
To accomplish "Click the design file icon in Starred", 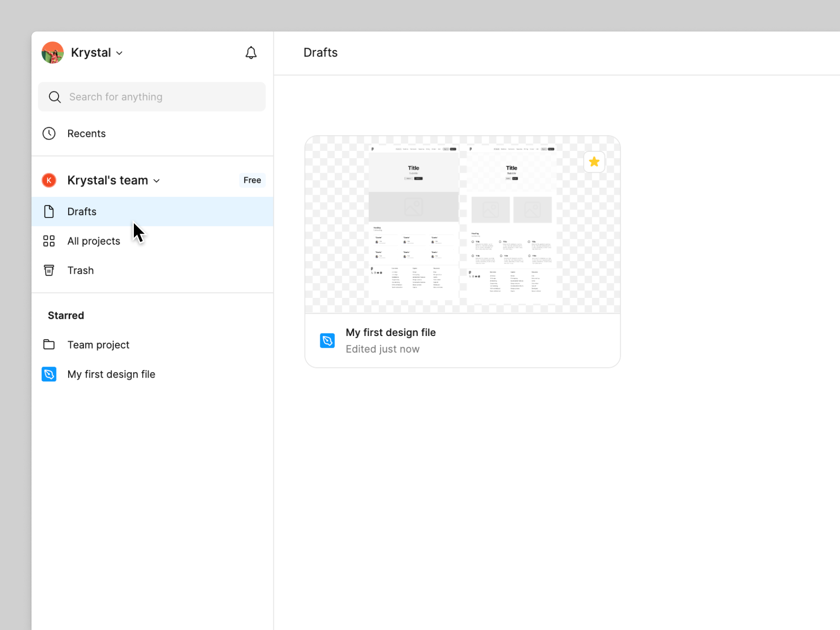I will click(x=49, y=374).
